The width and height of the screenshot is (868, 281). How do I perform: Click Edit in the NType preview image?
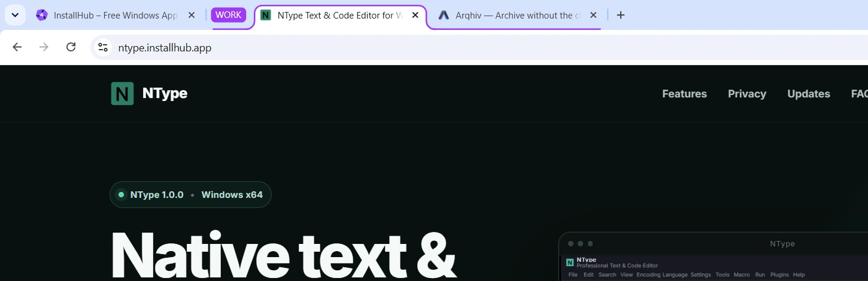point(588,275)
